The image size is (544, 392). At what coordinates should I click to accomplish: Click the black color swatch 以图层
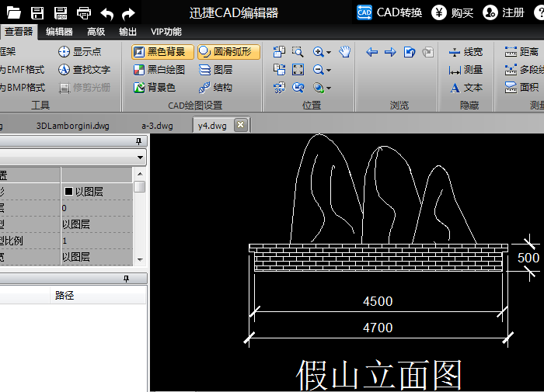[x=68, y=191]
